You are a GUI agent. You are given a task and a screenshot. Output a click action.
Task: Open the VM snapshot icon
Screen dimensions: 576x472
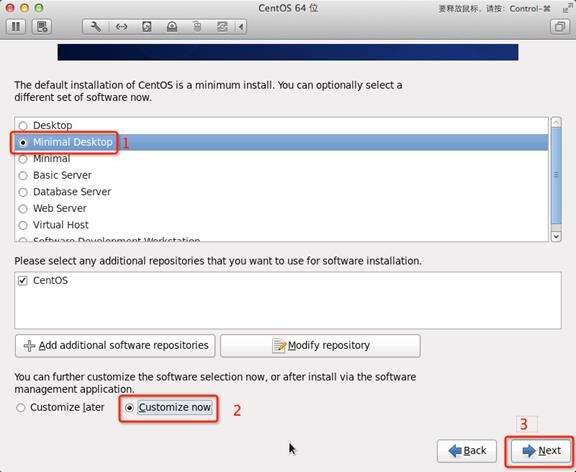[x=42, y=26]
